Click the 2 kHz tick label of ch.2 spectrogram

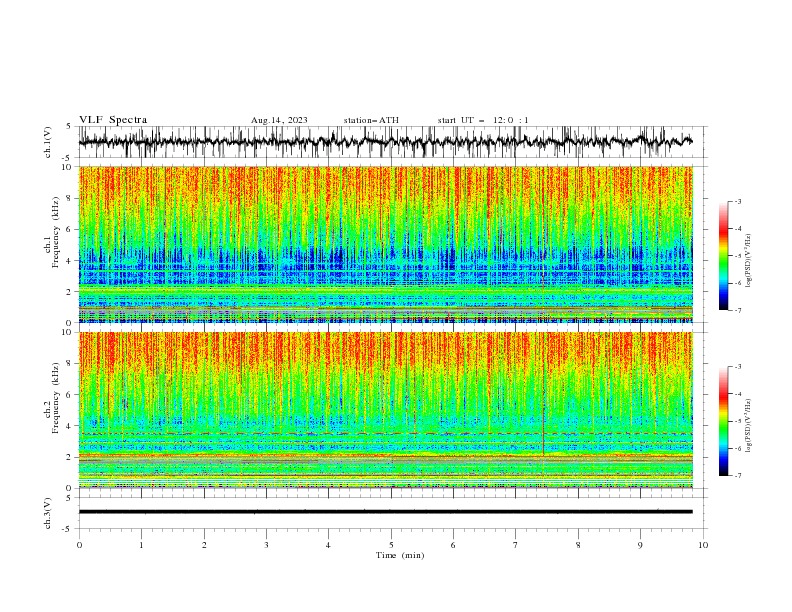(x=70, y=457)
